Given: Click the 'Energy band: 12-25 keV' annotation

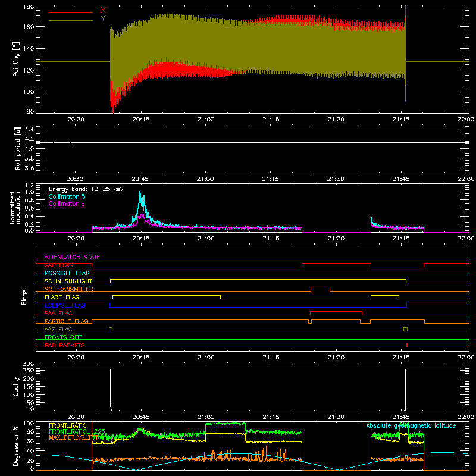Looking at the screenshot, I should 86,189.
